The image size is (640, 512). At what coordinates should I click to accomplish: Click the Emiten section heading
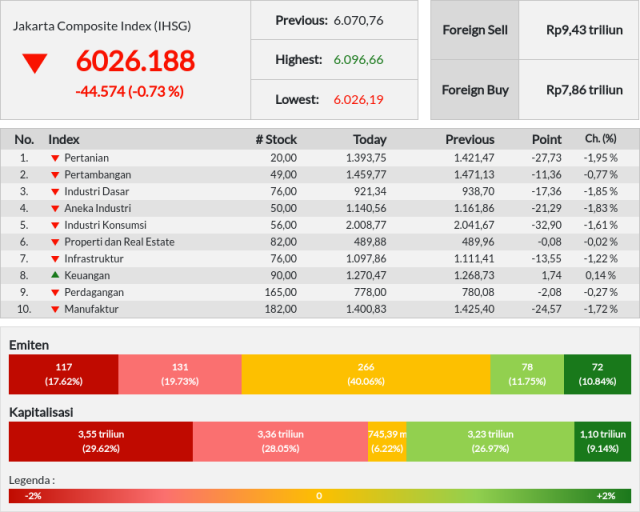pyautogui.click(x=29, y=345)
